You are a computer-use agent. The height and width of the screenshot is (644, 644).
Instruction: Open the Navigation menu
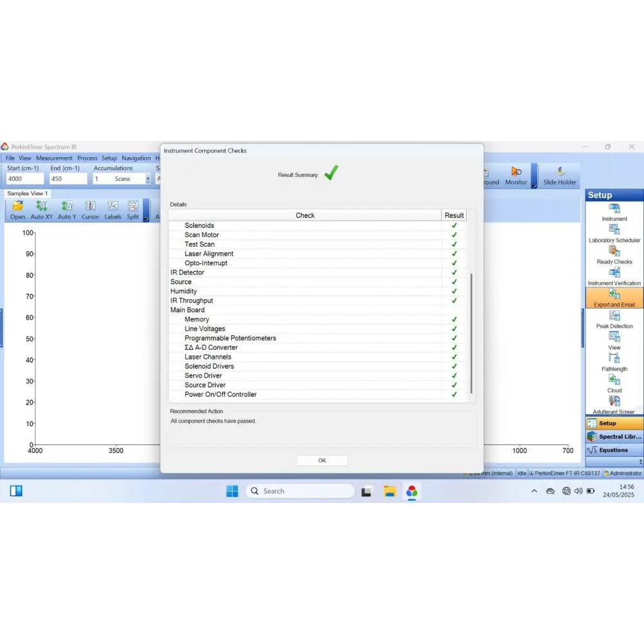[136, 158]
